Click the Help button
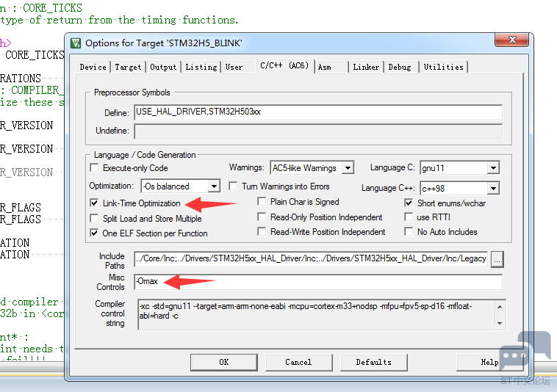Viewport: 557px width, 392px height. pyautogui.click(x=489, y=362)
